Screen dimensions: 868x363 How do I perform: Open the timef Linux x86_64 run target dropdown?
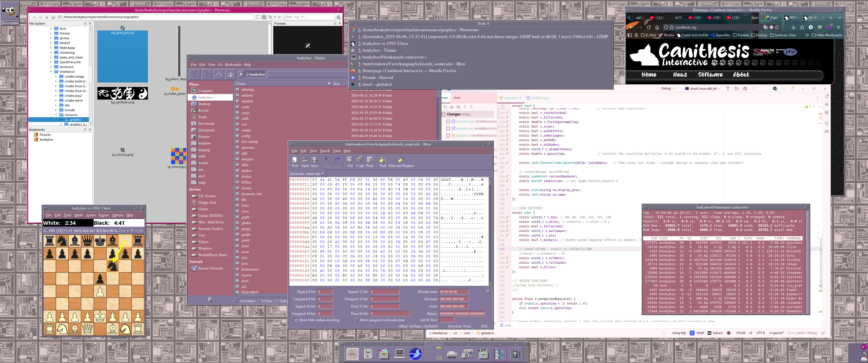pos(702,88)
